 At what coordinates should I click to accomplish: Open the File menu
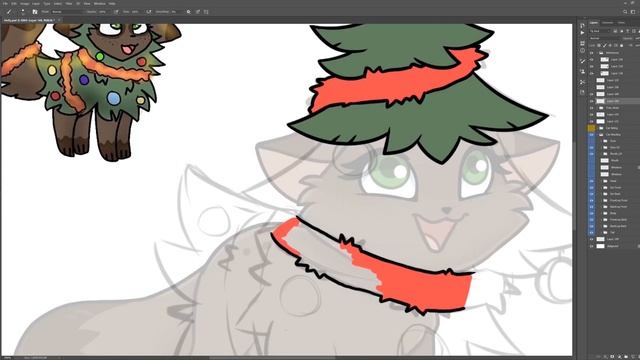coord(5,4)
